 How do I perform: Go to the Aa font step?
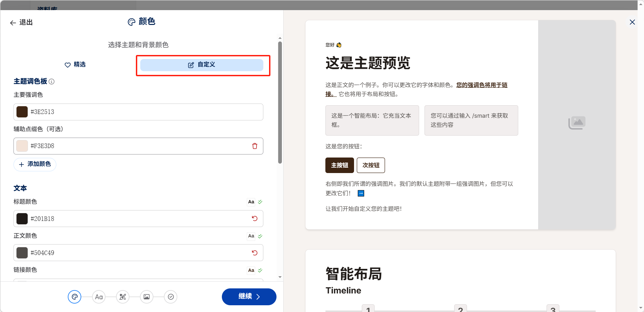click(99, 297)
